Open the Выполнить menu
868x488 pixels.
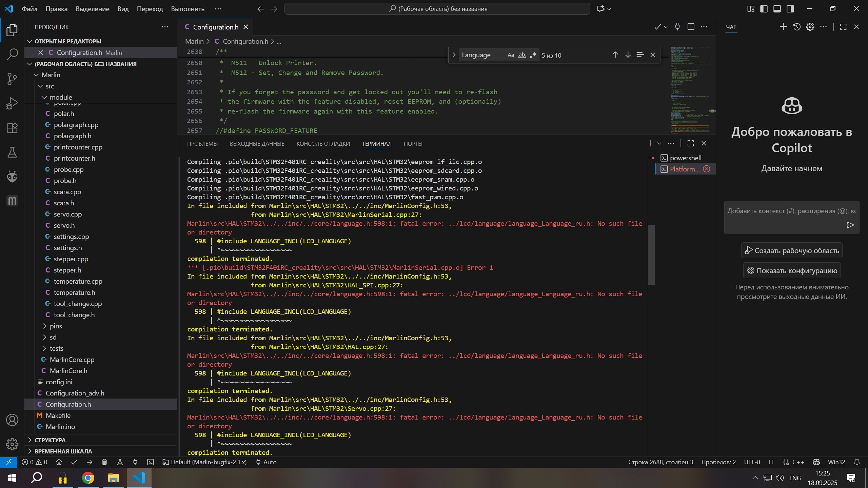coord(188,9)
